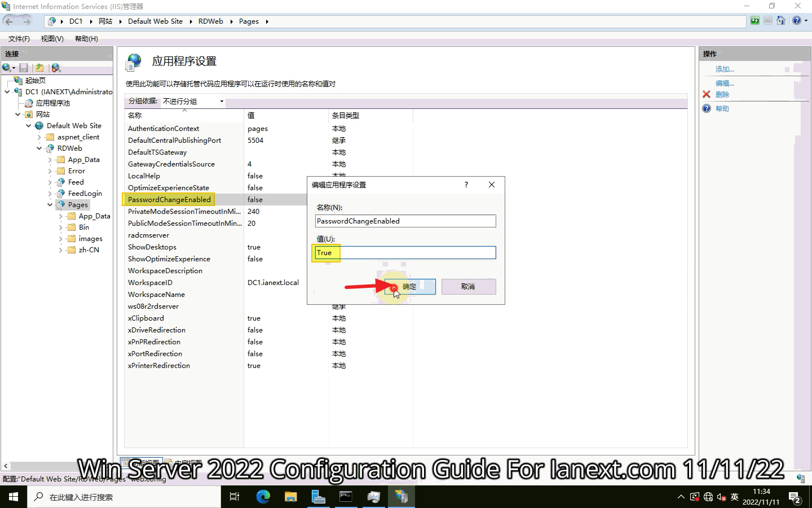The height and width of the screenshot is (508, 812).
Task: Select the FeedLogin tree item
Action: (x=85, y=193)
